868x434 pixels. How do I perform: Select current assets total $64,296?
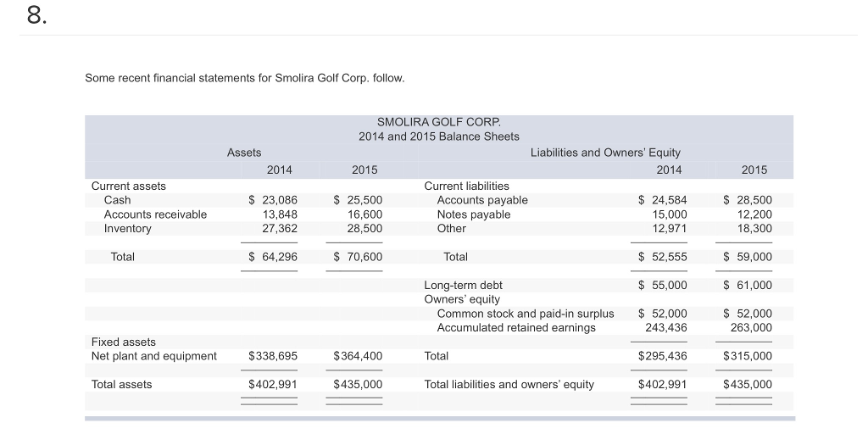click(272, 257)
